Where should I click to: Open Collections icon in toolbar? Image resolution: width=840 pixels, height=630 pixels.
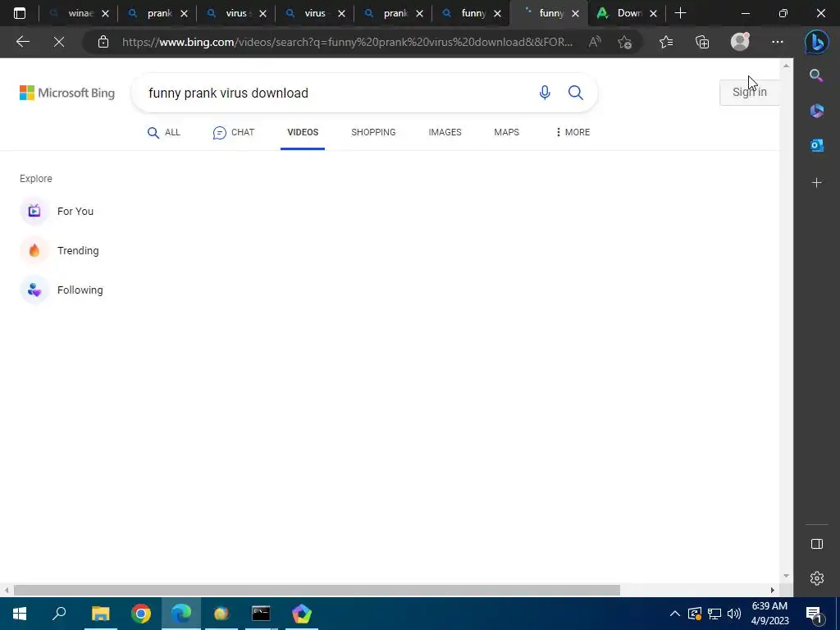tap(702, 42)
